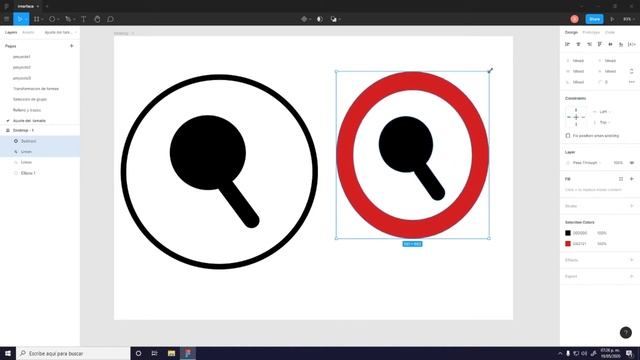The width and height of the screenshot is (640, 360).
Task: Select the Ellipse shape tool
Action: coord(52,19)
